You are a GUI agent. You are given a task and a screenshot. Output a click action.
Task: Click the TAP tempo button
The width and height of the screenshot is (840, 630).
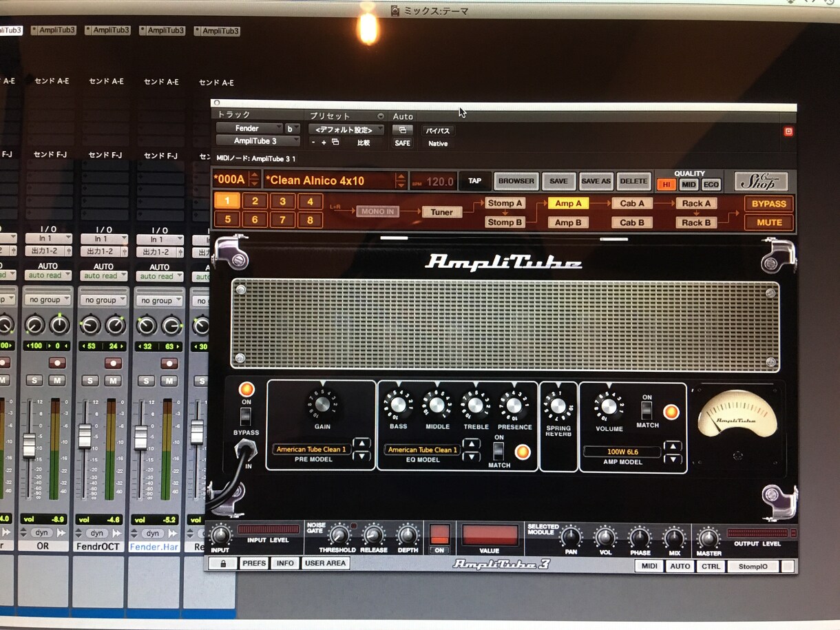point(475,181)
